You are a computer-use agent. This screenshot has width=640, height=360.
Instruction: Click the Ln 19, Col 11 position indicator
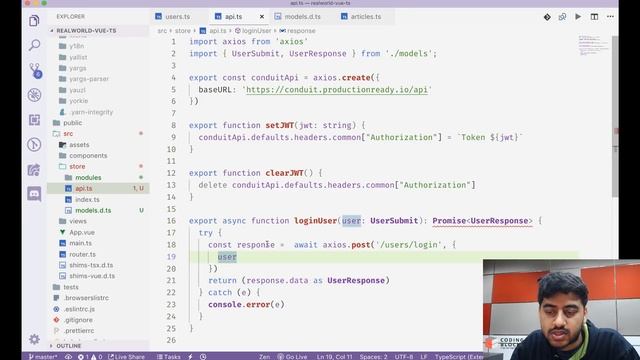[x=335, y=357]
